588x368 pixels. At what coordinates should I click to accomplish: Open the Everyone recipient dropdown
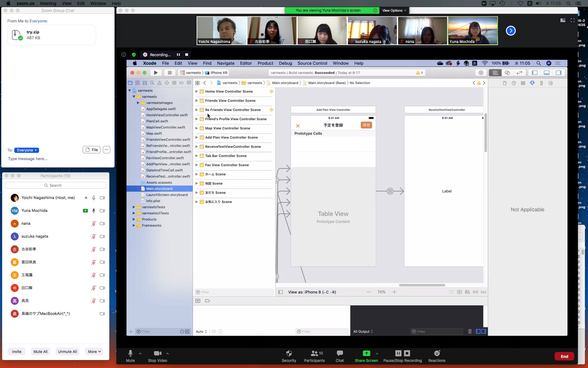click(x=27, y=150)
